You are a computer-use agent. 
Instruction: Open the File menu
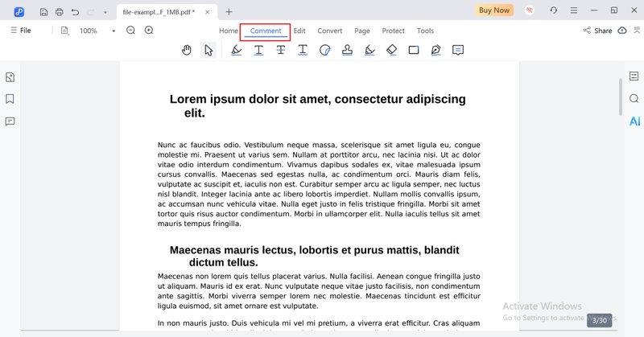[20, 31]
